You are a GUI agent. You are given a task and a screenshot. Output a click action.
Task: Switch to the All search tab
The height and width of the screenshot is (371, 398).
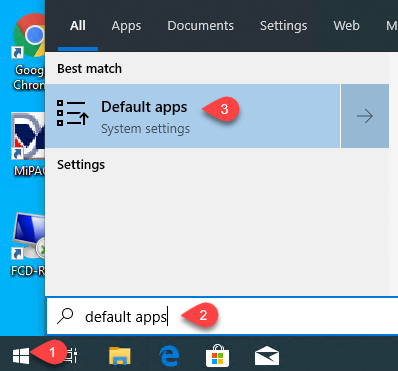78,26
